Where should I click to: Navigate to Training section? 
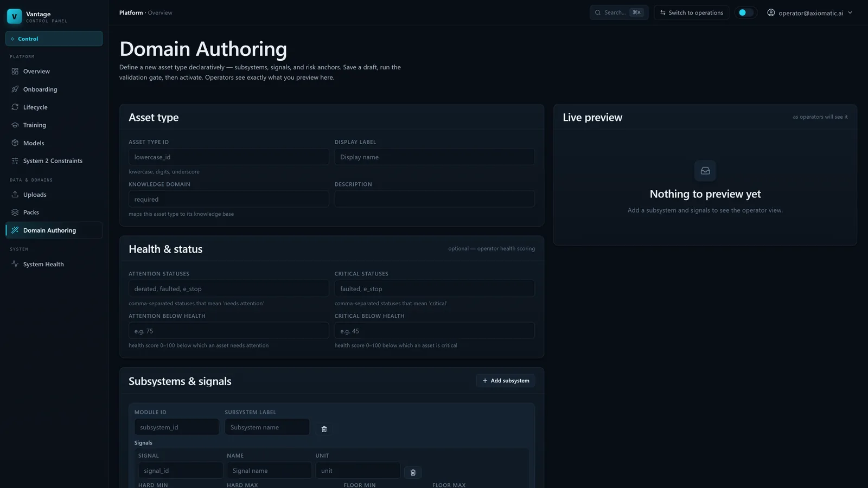click(54, 125)
